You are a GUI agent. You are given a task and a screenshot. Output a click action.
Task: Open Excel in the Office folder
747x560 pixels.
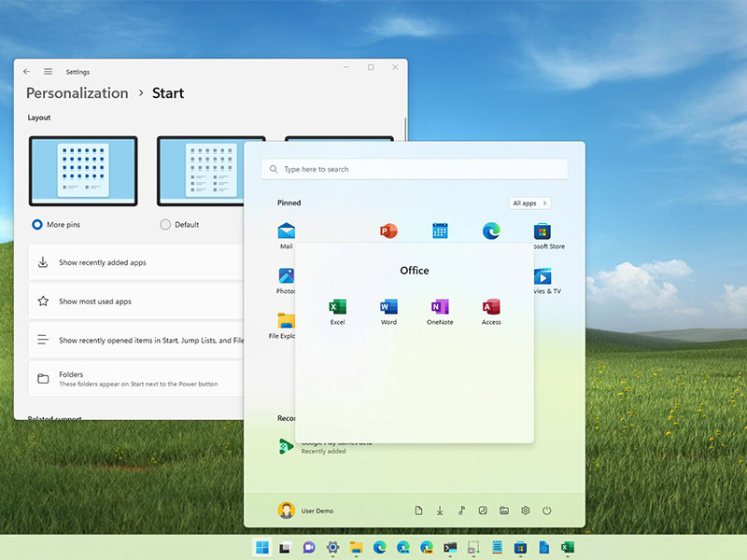[x=337, y=312]
